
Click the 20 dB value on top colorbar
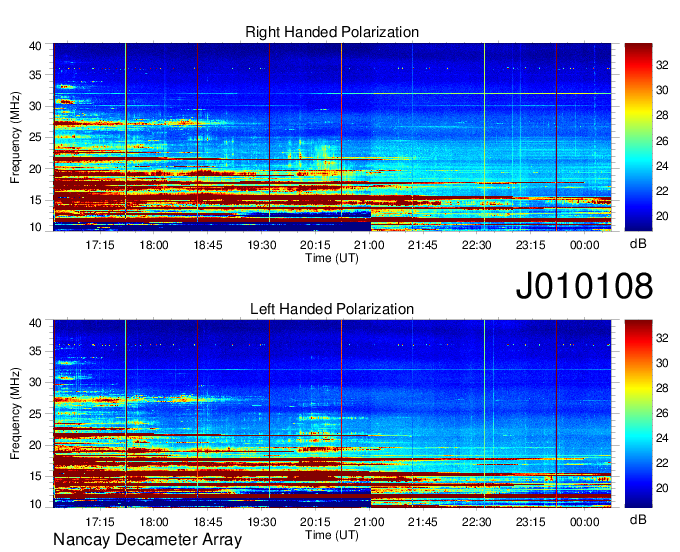tap(662, 216)
